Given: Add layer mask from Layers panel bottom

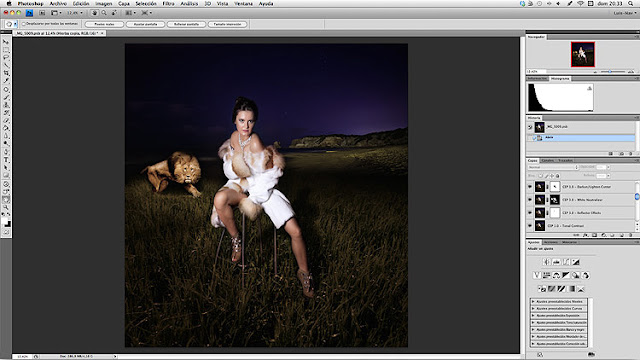Looking at the screenshot, I should (594, 235).
